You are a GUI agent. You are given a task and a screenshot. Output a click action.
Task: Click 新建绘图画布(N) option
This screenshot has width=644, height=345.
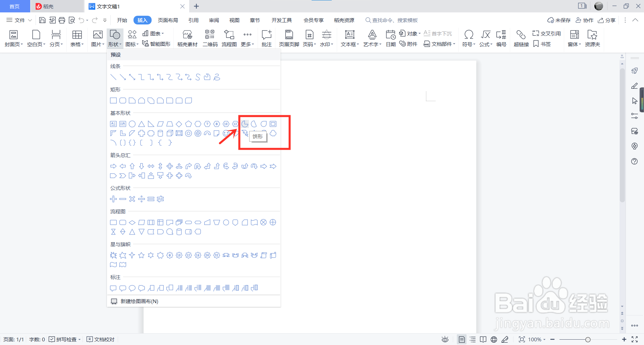194,301
